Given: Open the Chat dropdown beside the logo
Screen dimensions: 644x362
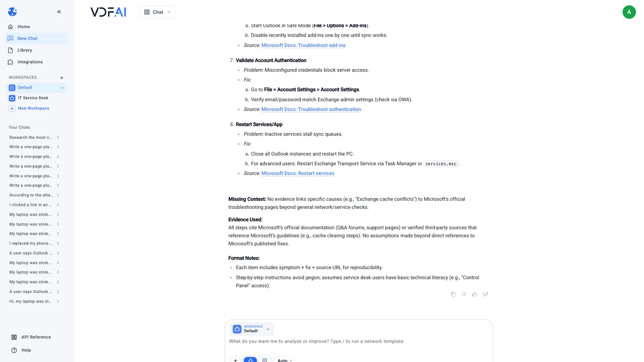Looking at the screenshot, I should pyautogui.click(x=157, y=12).
